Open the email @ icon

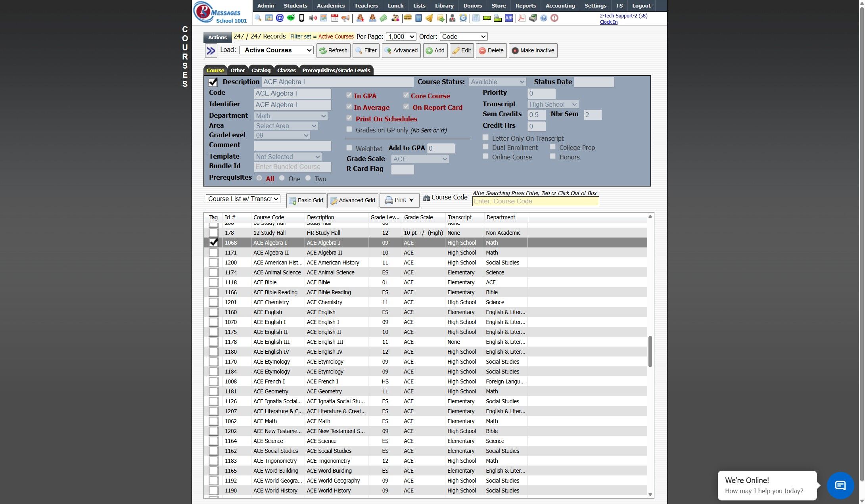click(x=280, y=18)
